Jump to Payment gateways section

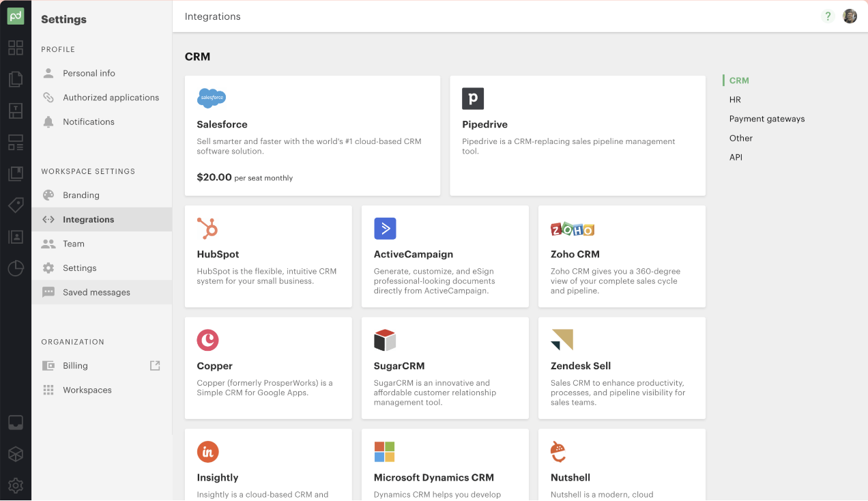click(x=767, y=119)
